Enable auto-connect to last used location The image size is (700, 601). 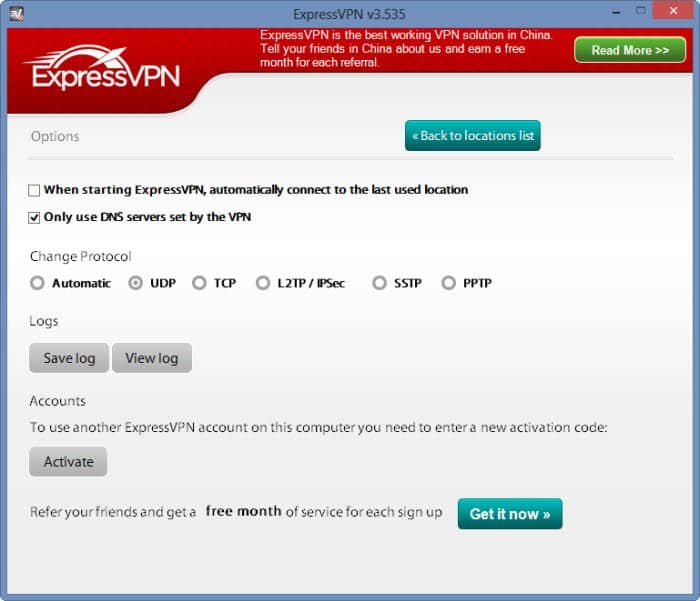(35, 190)
